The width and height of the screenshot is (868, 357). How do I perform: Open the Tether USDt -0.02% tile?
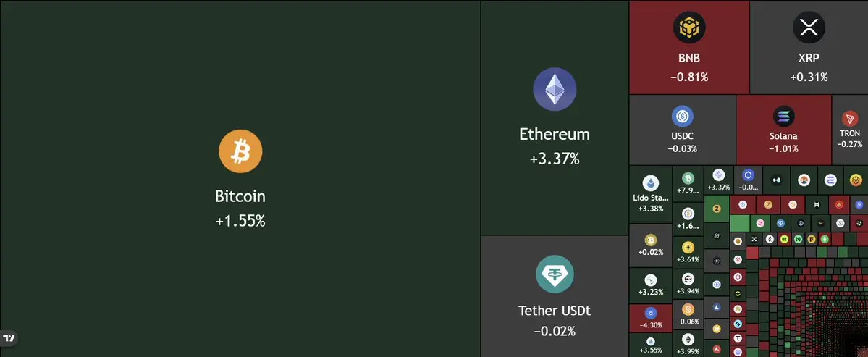[x=555, y=296]
